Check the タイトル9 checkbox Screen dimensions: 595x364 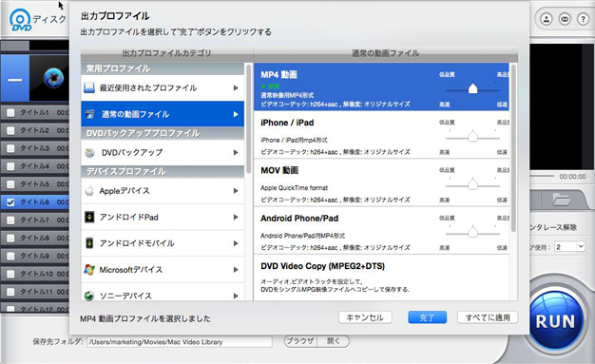pyautogui.click(x=10, y=256)
